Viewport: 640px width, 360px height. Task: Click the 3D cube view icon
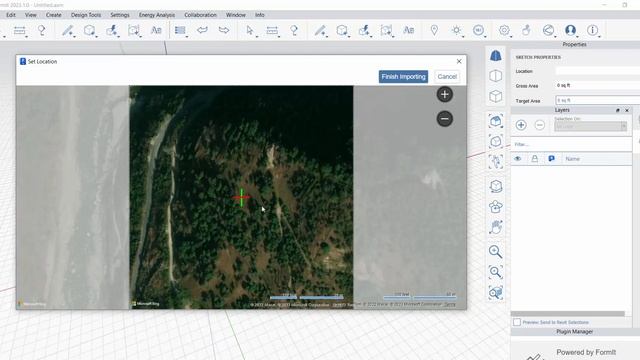[x=496, y=96]
